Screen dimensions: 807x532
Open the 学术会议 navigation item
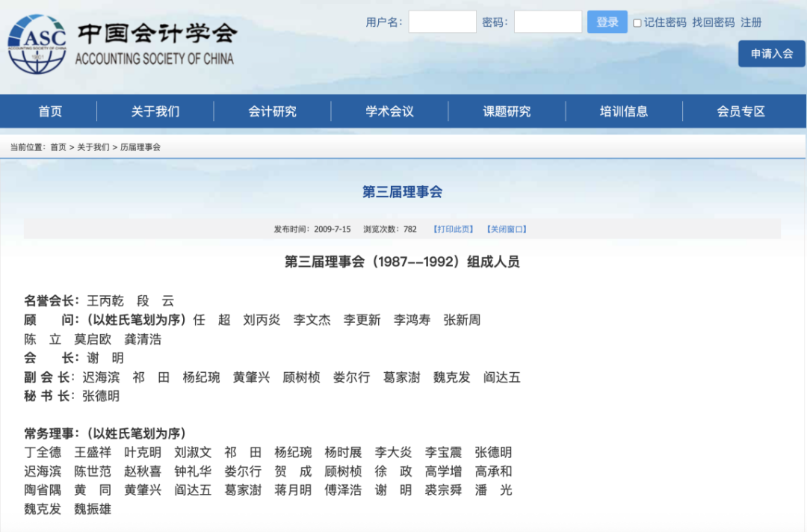click(x=389, y=111)
